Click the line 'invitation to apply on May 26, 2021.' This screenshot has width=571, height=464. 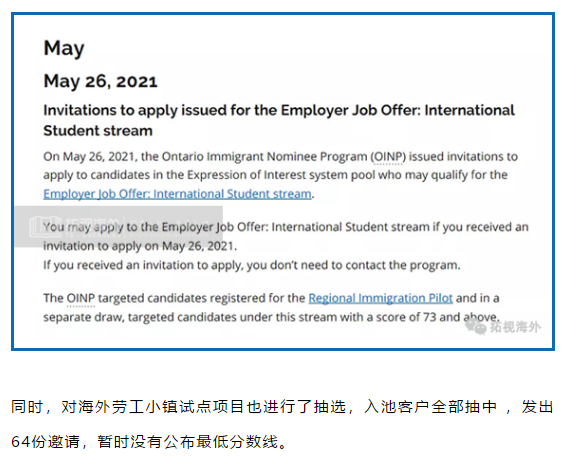tap(140, 246)
